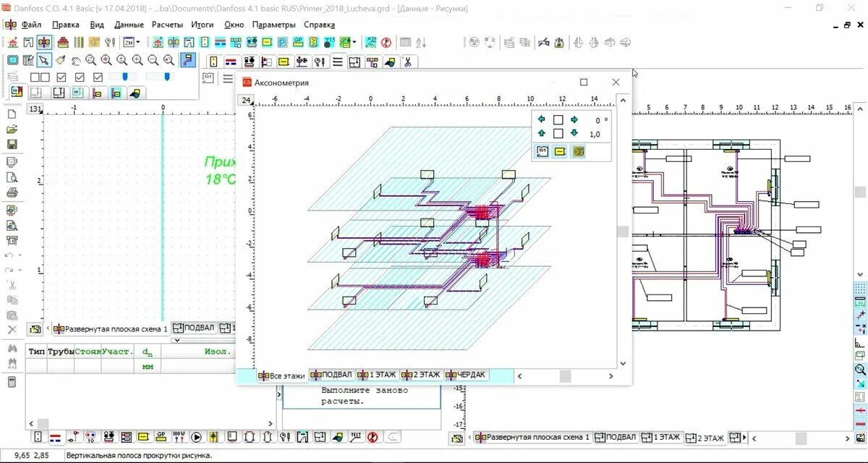868x463 pixels.
Task: Click the red no-entry circle toolbar icon
Action: (x=386, y=43)
